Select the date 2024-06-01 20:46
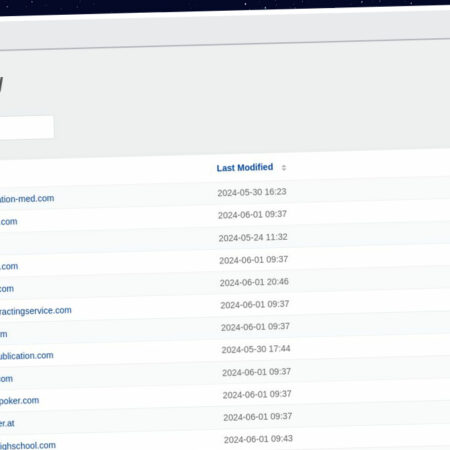Viewport: 450px width, 450px height. (254, 282)
